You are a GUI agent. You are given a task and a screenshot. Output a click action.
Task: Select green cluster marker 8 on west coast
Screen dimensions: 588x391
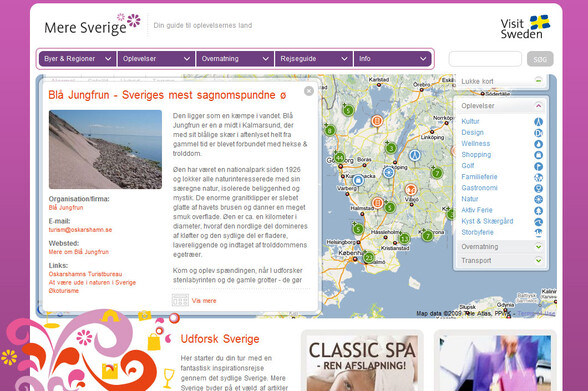click(x=330, y=130)
